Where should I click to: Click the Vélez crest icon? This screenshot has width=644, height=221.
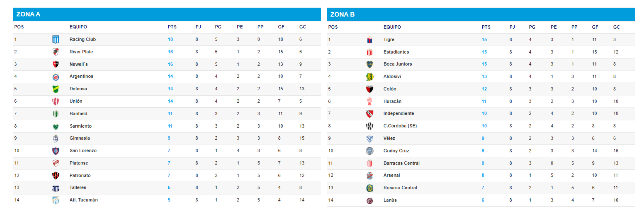[370, 138]
